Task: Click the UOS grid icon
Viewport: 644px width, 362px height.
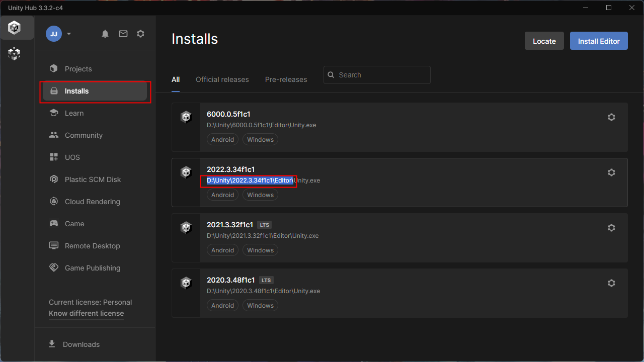Action: pos(54,157)
